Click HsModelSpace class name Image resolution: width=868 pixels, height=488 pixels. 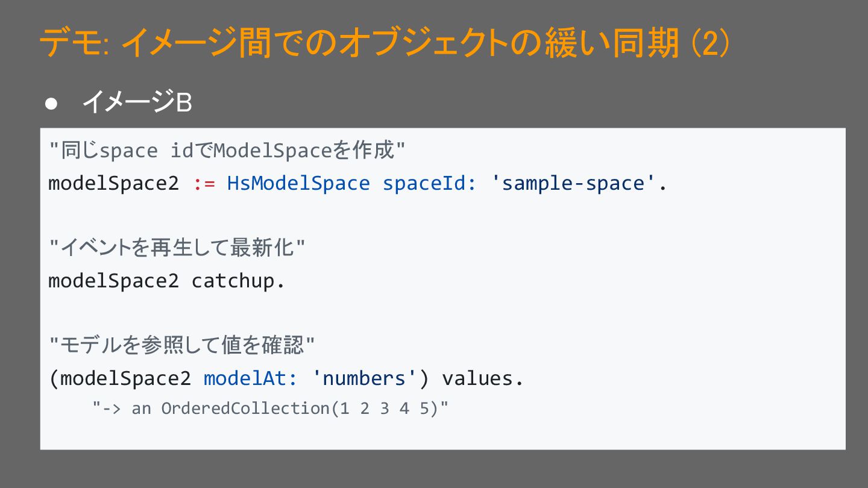coord(298,183)
